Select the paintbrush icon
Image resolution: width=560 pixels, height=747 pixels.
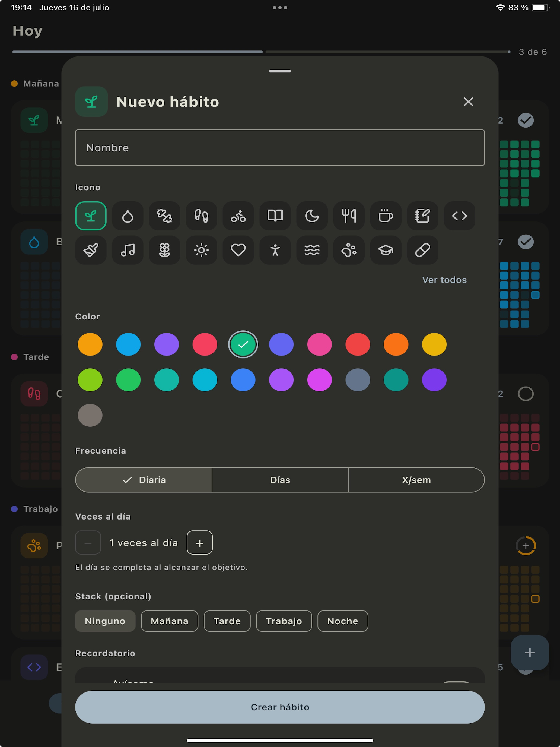(x=90, y=250)
